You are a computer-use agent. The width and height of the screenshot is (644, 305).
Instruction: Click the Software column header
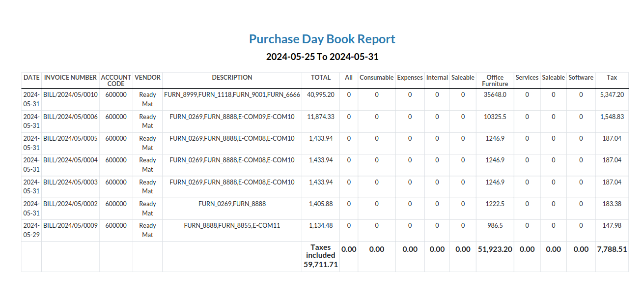click(x=581, y=78)
